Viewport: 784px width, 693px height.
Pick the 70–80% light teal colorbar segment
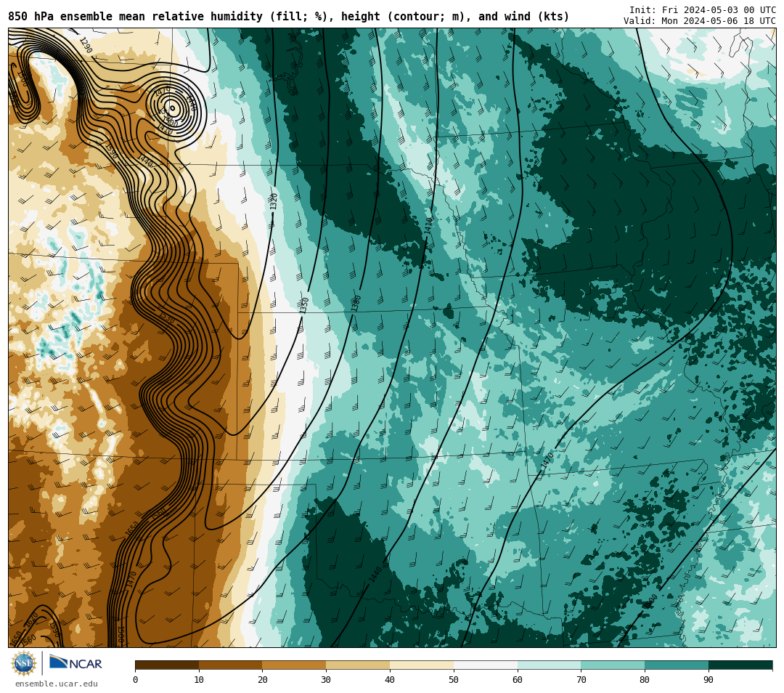[x=613, y=665]
